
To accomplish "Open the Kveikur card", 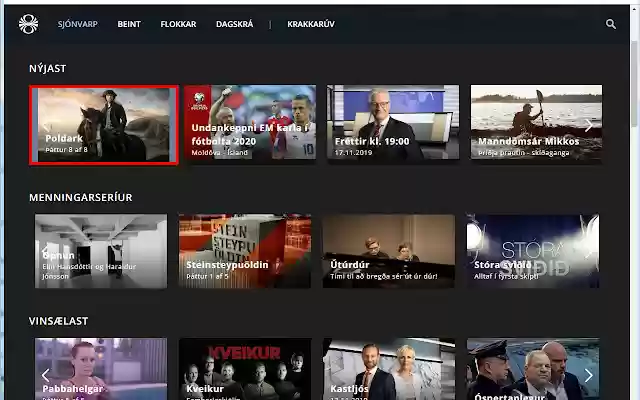I will [245, 369].
